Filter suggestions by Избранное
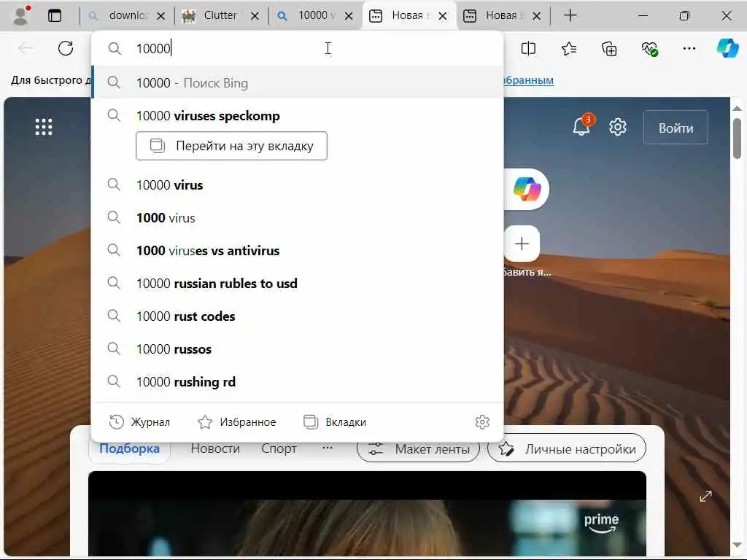This screenshot has width=747, height=560. 237,422
